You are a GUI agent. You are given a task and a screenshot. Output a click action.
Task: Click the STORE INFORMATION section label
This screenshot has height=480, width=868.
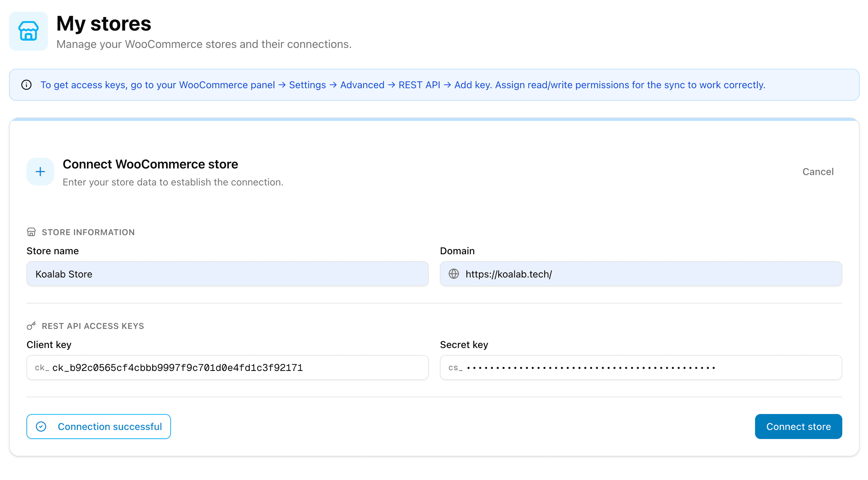[x=88, y=232]
